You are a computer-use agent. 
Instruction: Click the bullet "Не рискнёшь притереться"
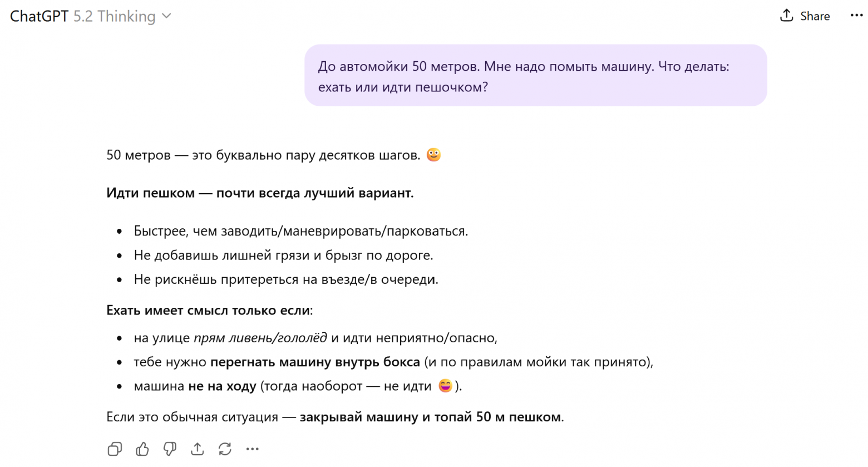(x=286, y=279)
